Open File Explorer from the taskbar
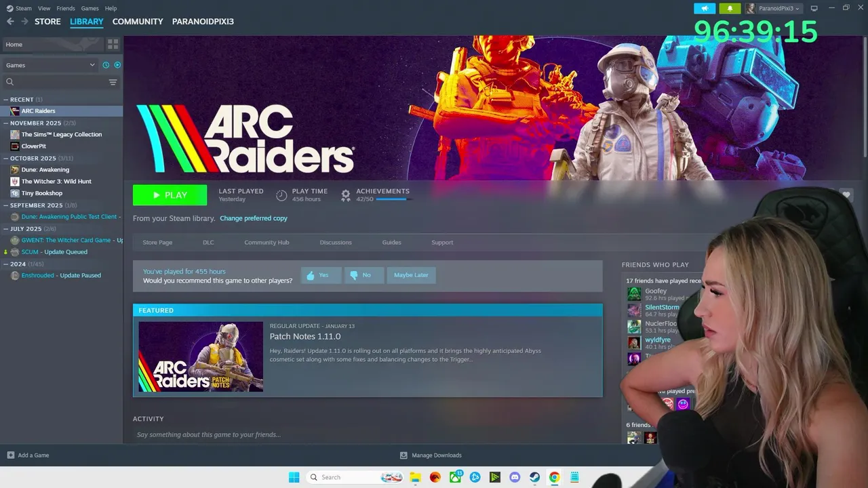Viewport: 868px width, 488px height. [x=415, y=477]
